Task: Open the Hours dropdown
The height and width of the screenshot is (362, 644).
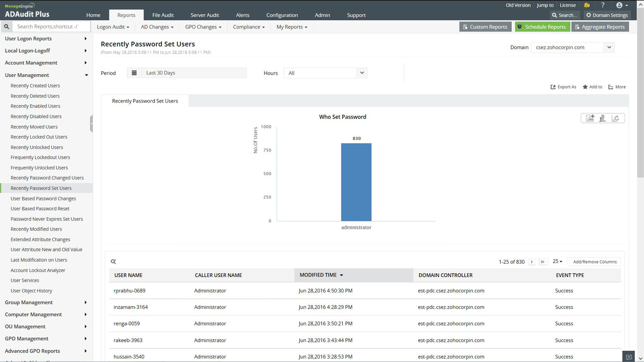Action: coord(362,73)
